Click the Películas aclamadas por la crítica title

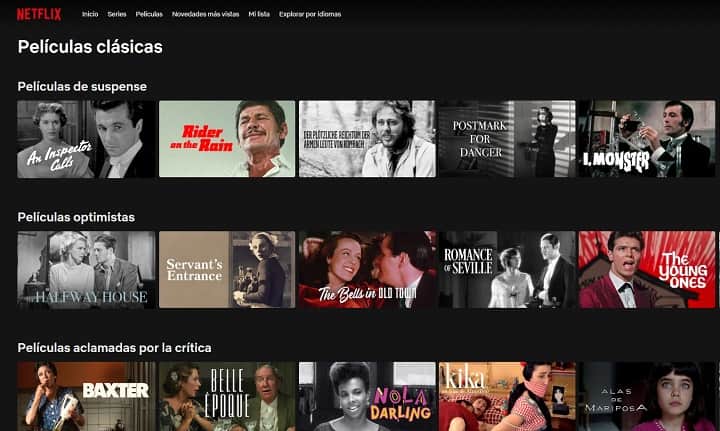tap(114, 347)
